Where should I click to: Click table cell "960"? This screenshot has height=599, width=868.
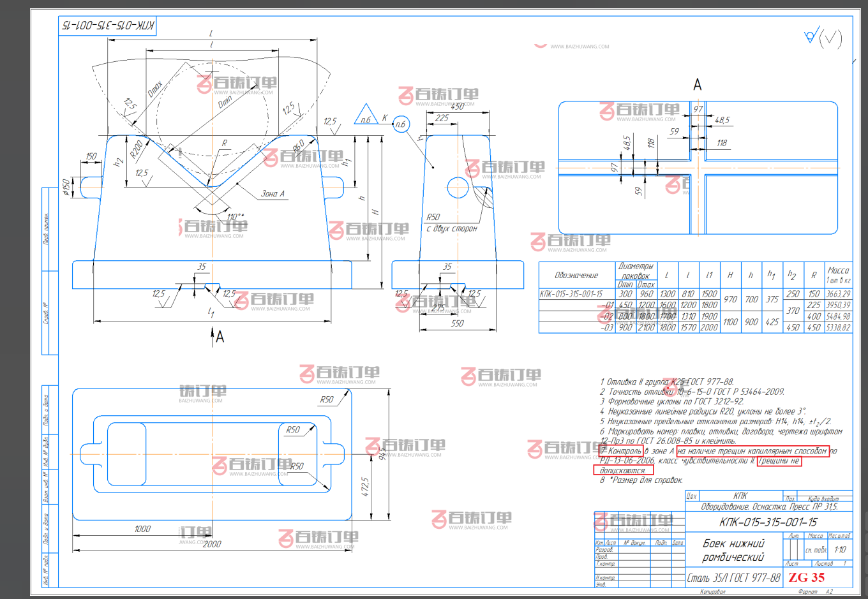tap(647, 294)
